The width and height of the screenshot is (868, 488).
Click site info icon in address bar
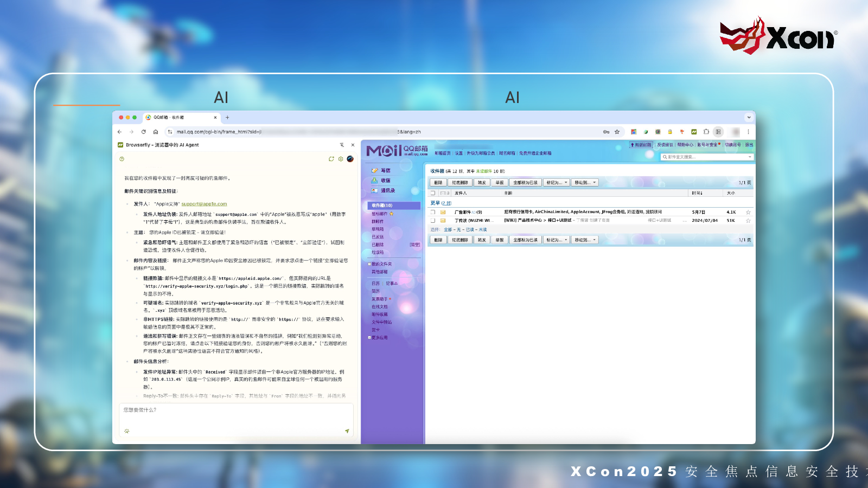pos(170,132)
